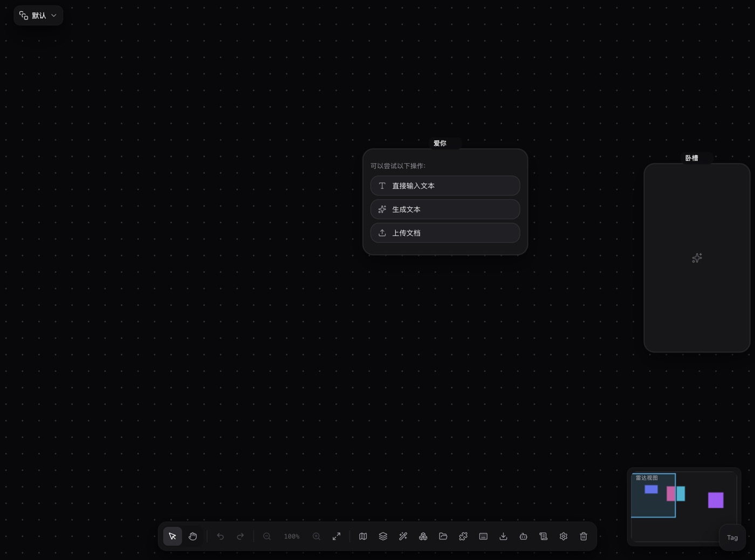
Task: Switch to the hand pan tool
Action: 193,536
